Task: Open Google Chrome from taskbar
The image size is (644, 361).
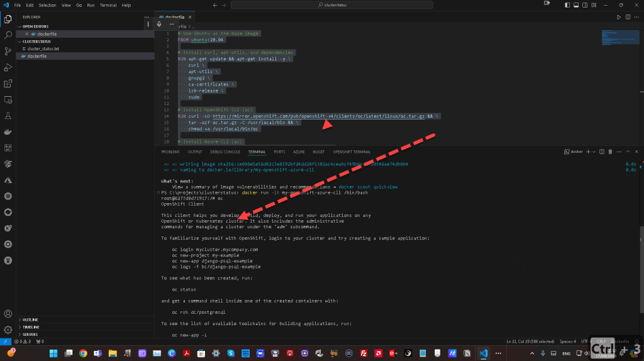Action: click(x=84, y=353)
